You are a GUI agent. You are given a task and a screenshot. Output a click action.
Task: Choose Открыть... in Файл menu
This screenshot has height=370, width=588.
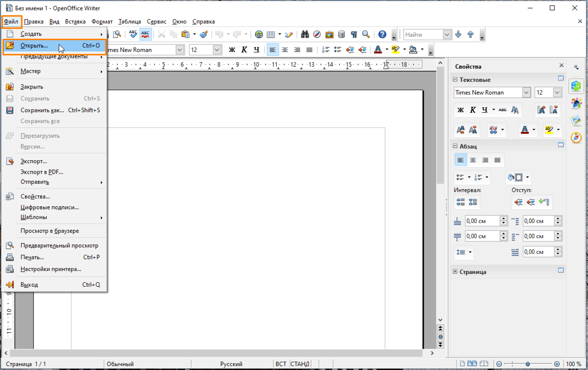[x=54, y=46]
